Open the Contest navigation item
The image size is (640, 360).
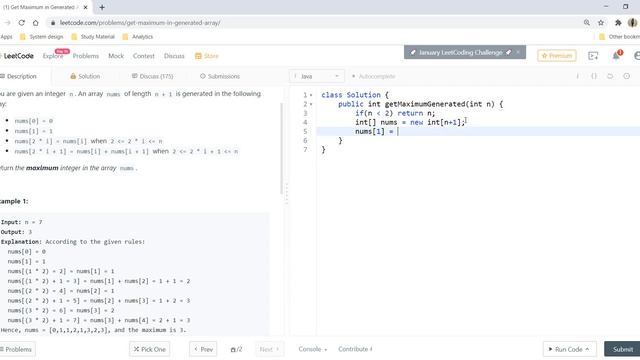[144, 56]
